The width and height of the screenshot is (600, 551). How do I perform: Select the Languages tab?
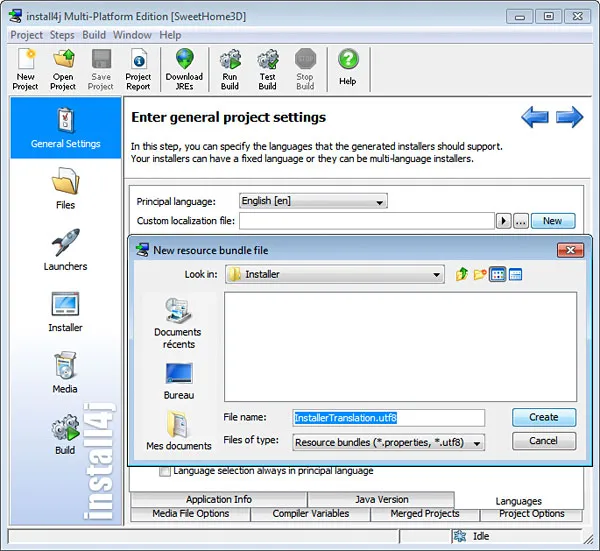[x=518, y=501]
